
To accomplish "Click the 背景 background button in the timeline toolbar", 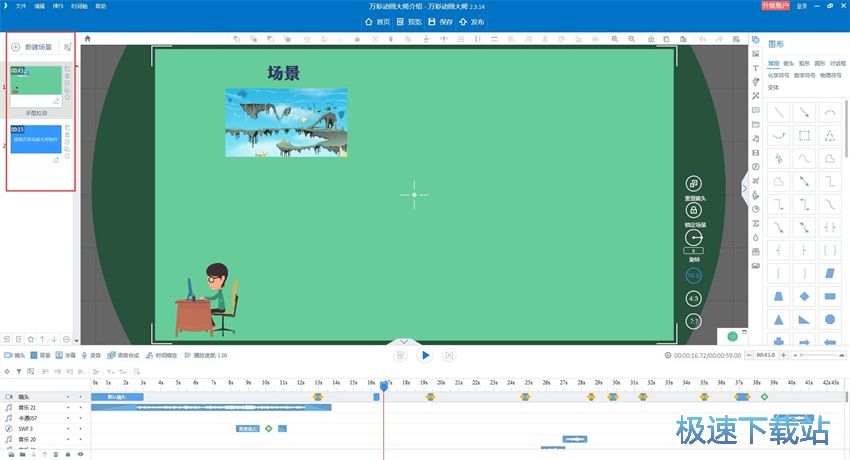I will coord(40,355).
